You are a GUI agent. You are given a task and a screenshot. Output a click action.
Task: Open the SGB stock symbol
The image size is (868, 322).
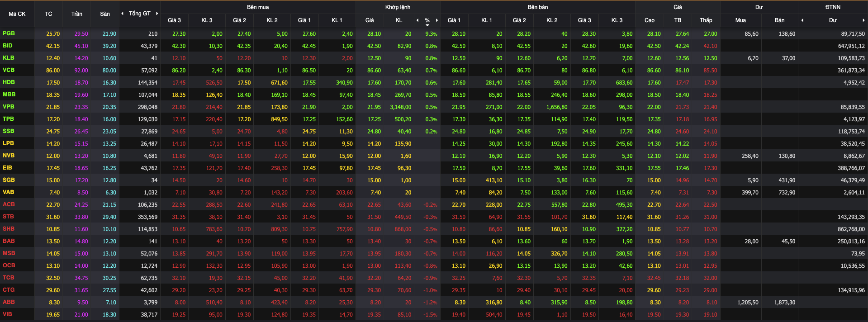pyautogui.click(x=9, y=180)
